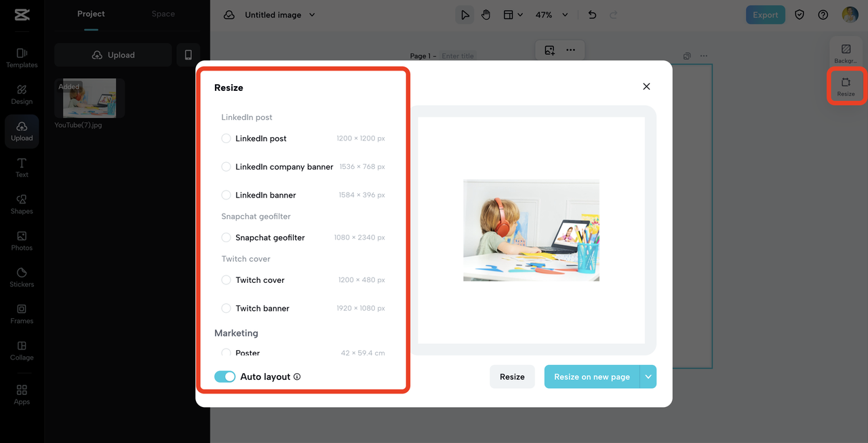Viewport: 868px width, 443px height.
Task: Open the more options above canvas
Action: pyautogui.click(x=571, y=50)
